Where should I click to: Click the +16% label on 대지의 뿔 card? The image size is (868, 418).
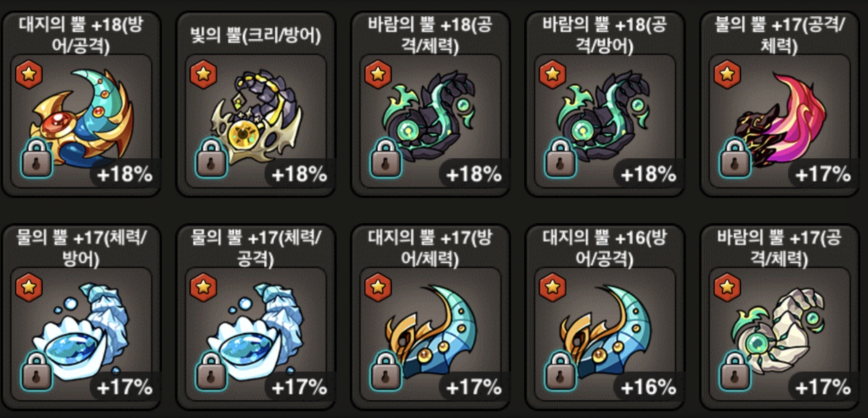(648, 387)
